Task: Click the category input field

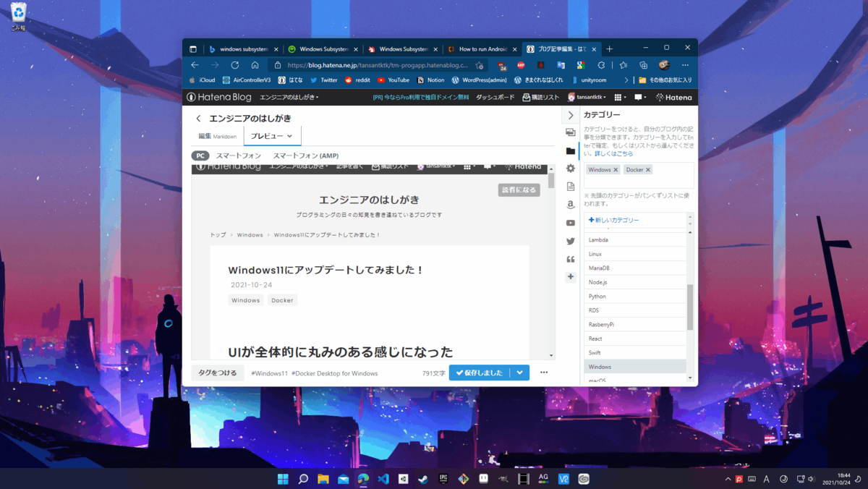Action: (639, 176)
